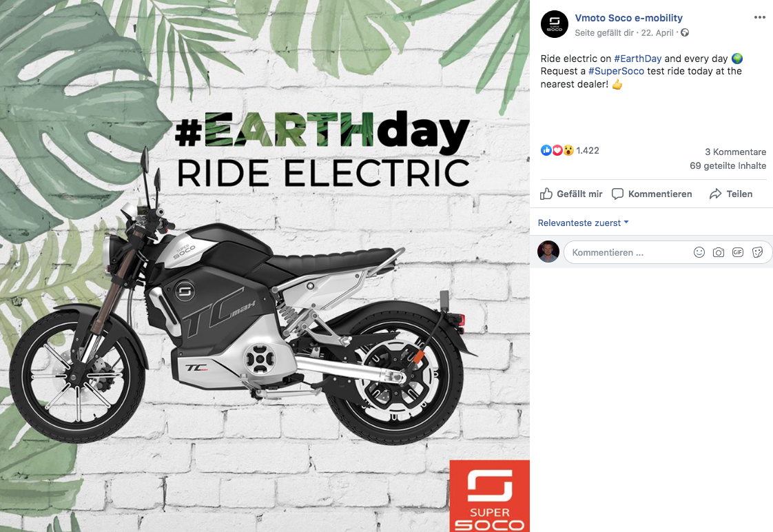Open the Vmoto Soco e-mobility page link
Image resolution: width=773 pixels, height=532 pixels.
tap(628, 18)
